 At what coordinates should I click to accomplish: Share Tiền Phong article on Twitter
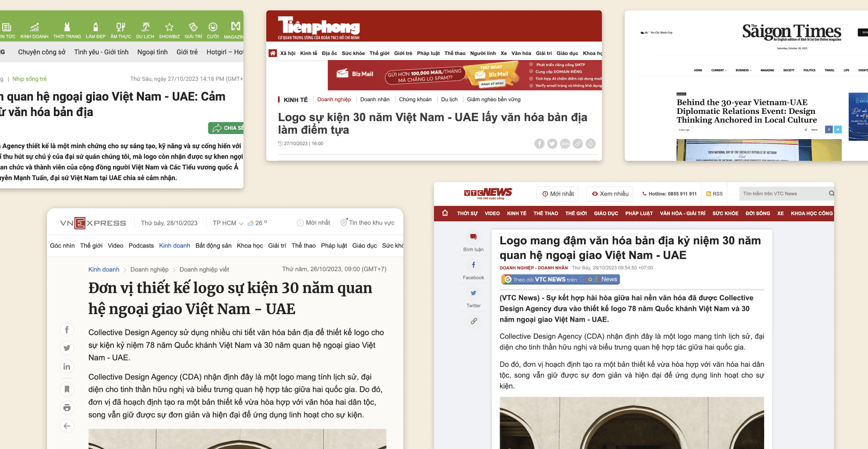[x=552, y=144]
